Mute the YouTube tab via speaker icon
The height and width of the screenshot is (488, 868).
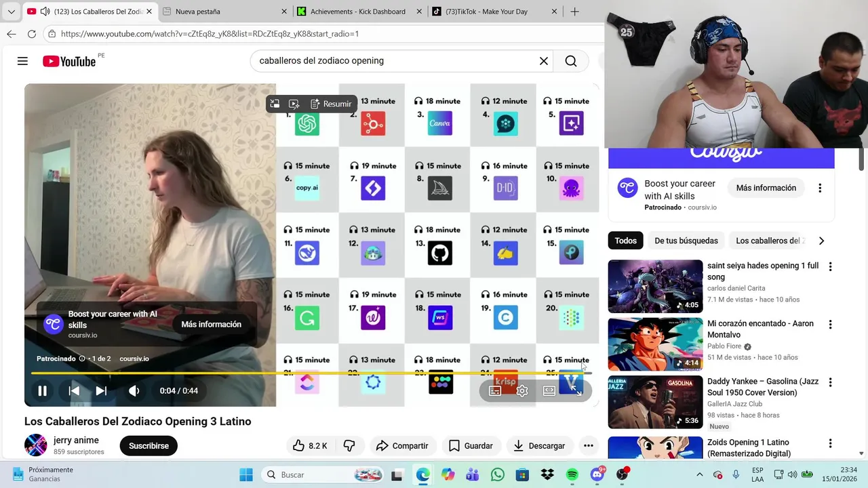(x=45, y=12)
